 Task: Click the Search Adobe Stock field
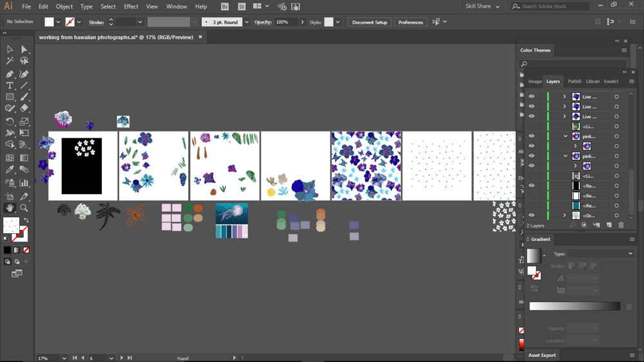pos(551,6)
